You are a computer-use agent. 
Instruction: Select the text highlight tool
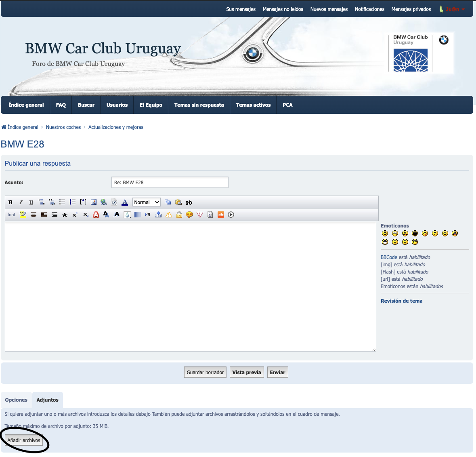click(x=23, y=215)
